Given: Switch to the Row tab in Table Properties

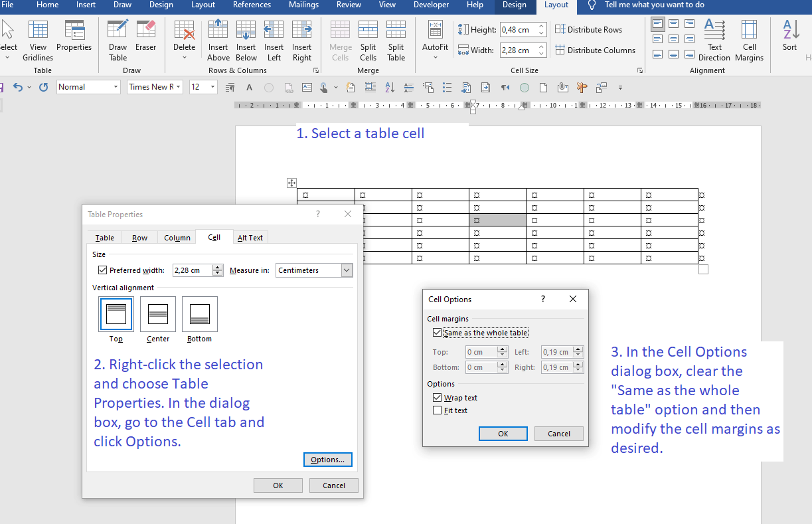Looking at the screenshot, I should coord(139,237).
